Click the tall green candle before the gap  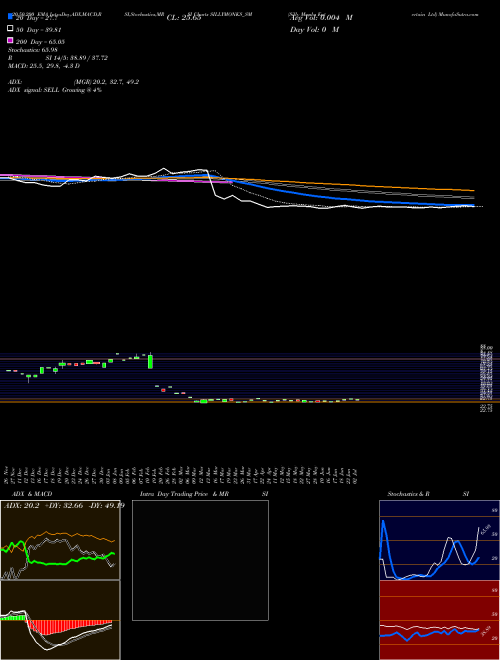[x=150, y=361]
